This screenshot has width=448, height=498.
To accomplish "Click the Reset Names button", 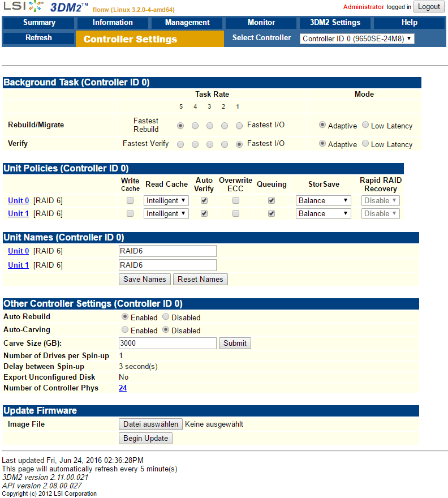I will [200, 279].
